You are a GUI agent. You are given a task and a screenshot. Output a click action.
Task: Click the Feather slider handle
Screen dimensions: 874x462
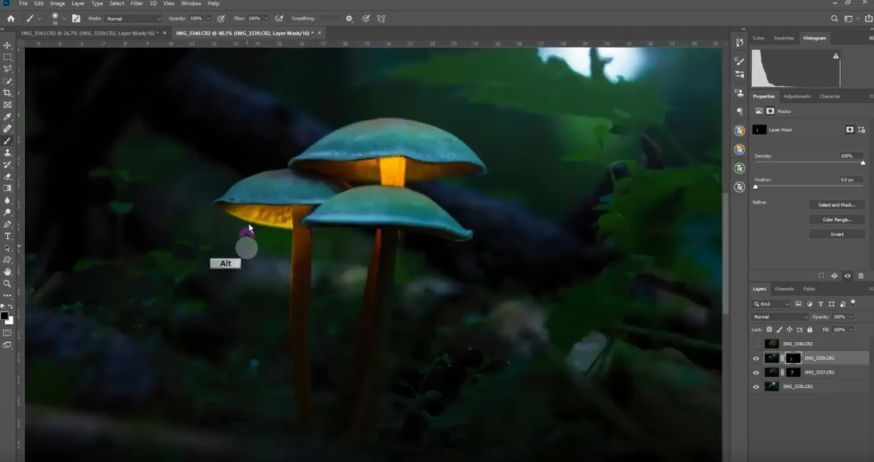pyautogui.click(x=755, y=187)
